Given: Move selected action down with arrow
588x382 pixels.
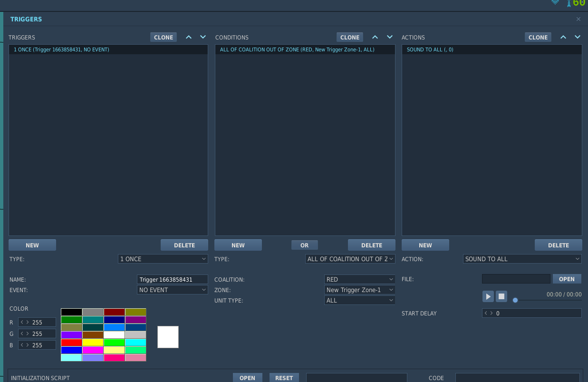Looking at the screenshot, I should pyautogui.click(x=578, y=37).
